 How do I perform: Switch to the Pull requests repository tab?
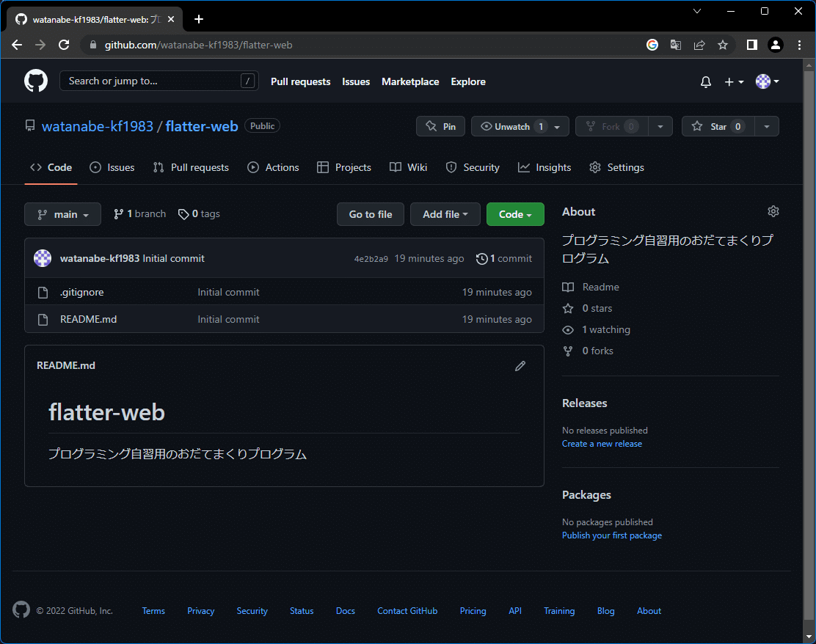coord(191,167)
